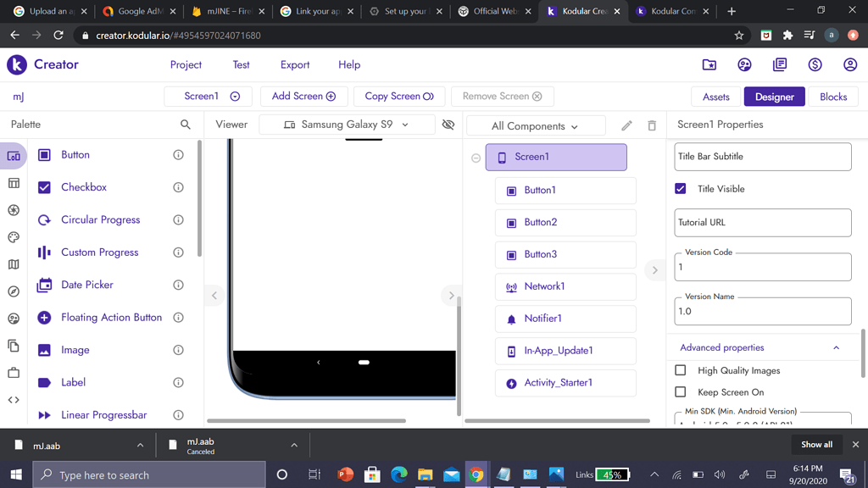The height and width of the screenshot is (488, 868).
Task: Open the monetization dollar icon
Action: pyautogui.click(x=815, y=64)
